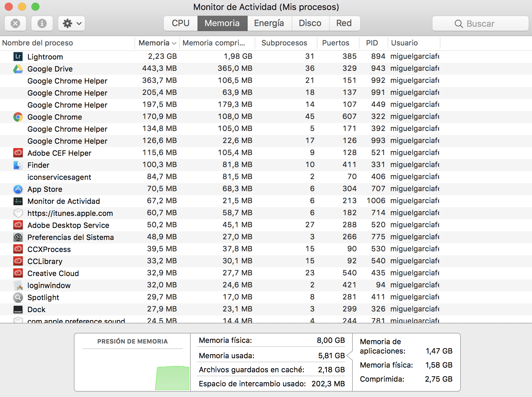Viewport: 532px width, 397px height.
Task: Open the Energía tab
Action: [x=269, y=23]
